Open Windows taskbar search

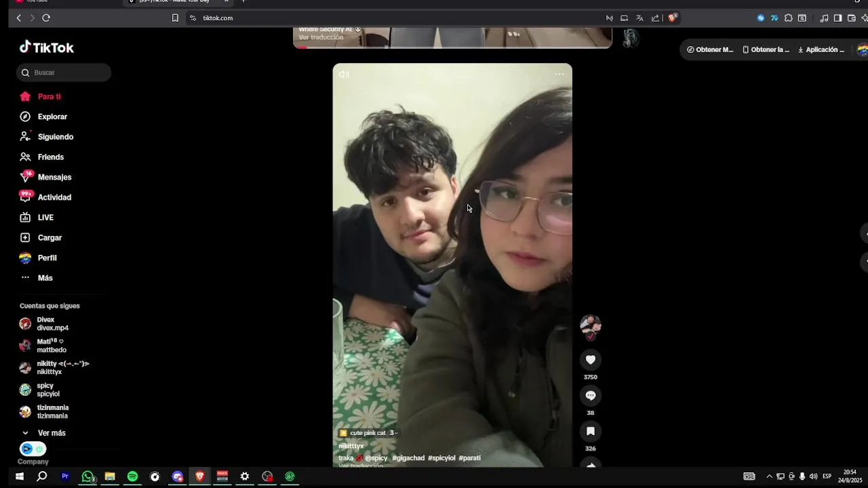(41, 476)
